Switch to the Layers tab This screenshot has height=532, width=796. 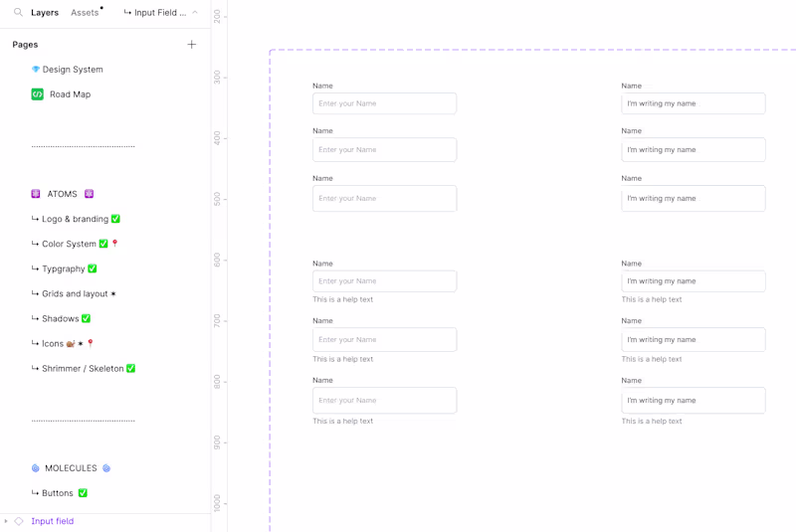(45, 13)
